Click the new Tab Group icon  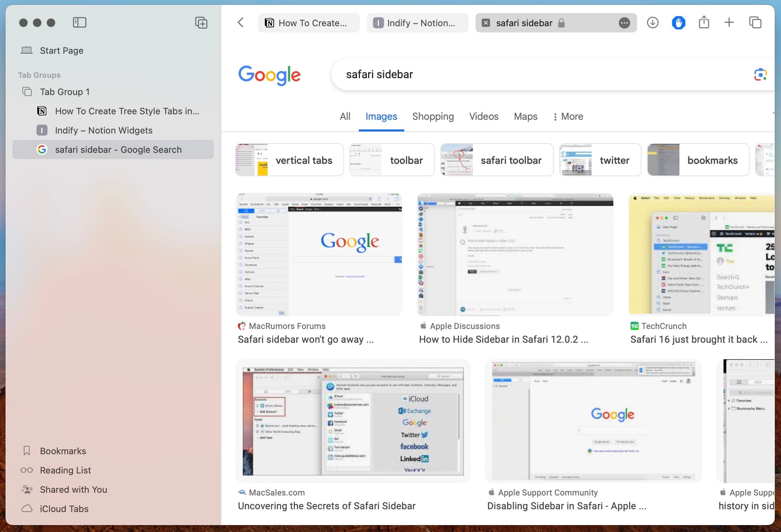[201, 22]
